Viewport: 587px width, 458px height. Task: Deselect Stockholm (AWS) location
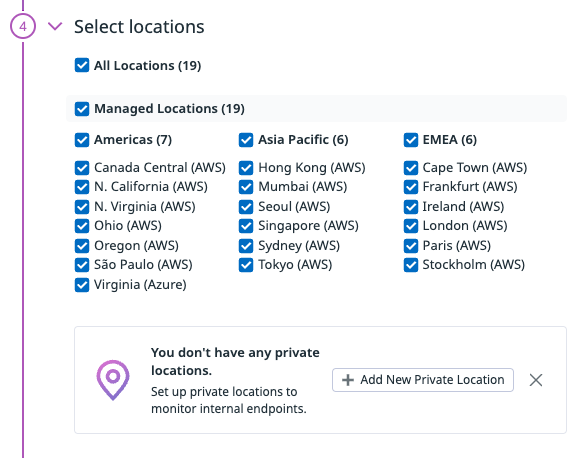click(411, 265)
